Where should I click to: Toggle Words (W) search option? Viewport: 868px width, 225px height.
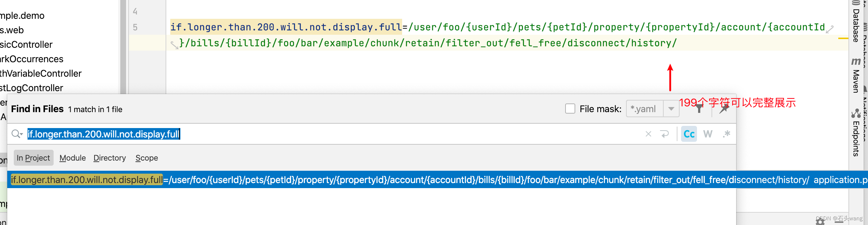pyautogui.click(x=708, y=134)
